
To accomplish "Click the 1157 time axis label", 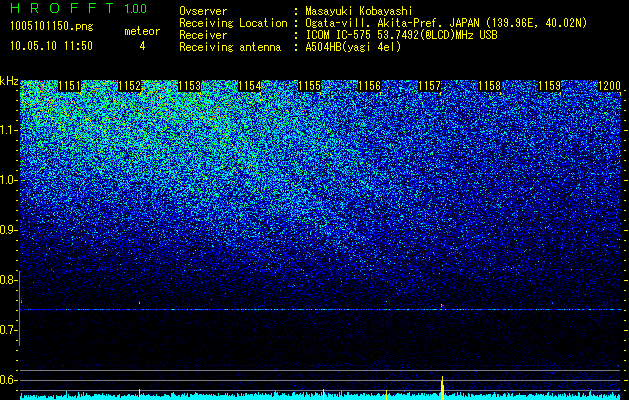I will click(x=430, y=86).
